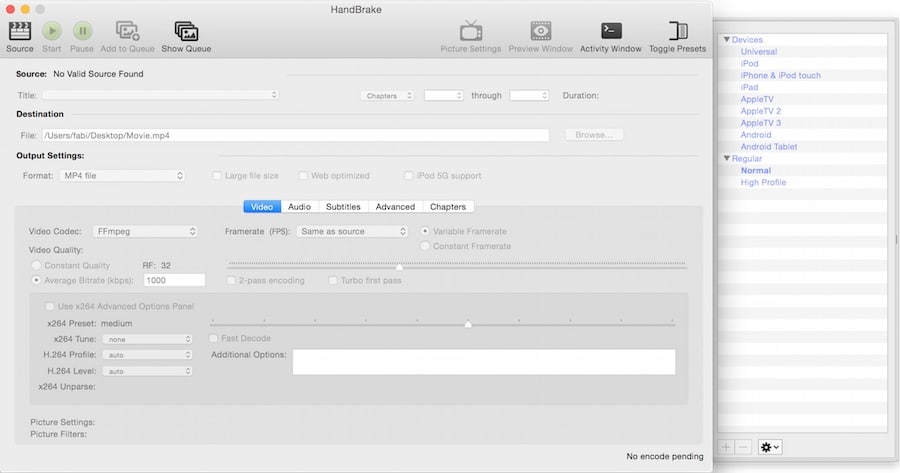Enable the iPod 5G support checkbox
900x473 pixels.
coord(409,176)
